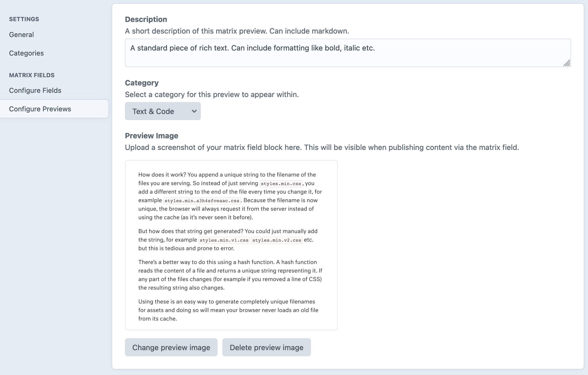Click the SETTINGS sidebar heading
588x375 pixels.
point(24,19)
